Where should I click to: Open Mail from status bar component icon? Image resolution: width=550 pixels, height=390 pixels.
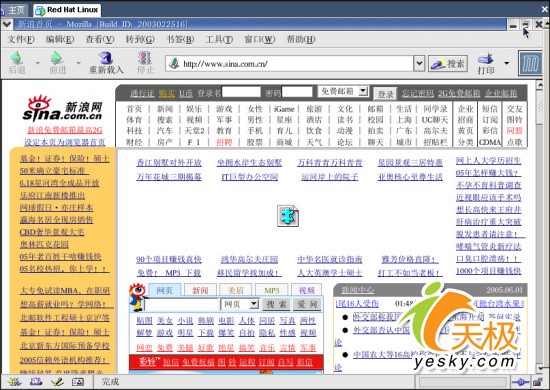(36, 382)
